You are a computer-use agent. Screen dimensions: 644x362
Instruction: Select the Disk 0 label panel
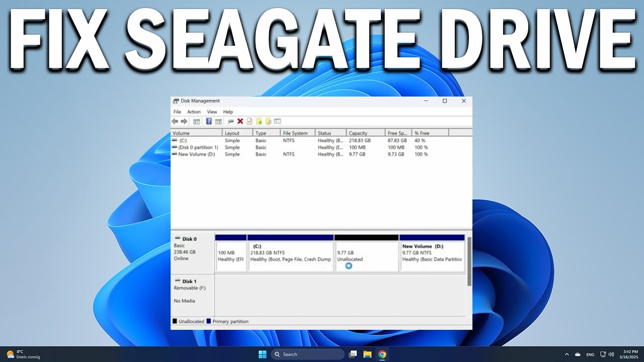point(193,253)
